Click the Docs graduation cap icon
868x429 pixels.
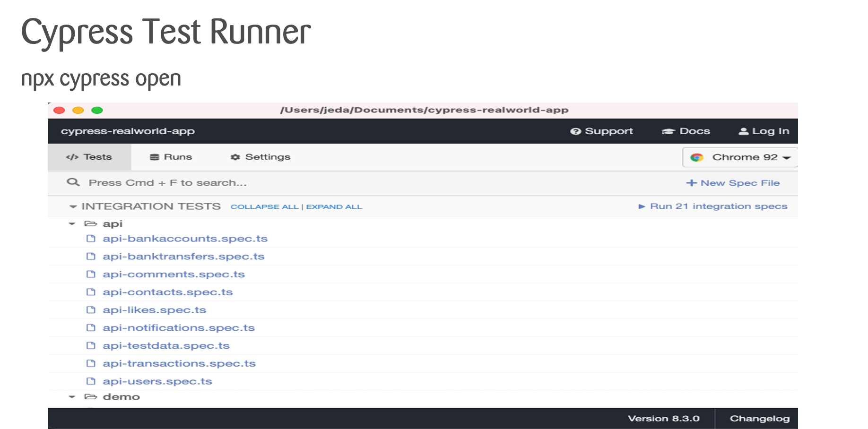pos(668,131)
